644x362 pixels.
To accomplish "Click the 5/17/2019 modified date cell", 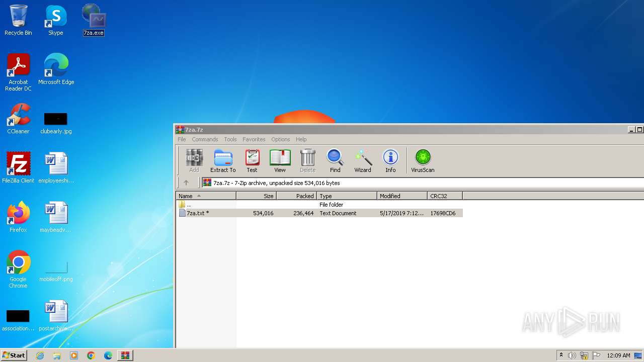I will coord(402,213).
